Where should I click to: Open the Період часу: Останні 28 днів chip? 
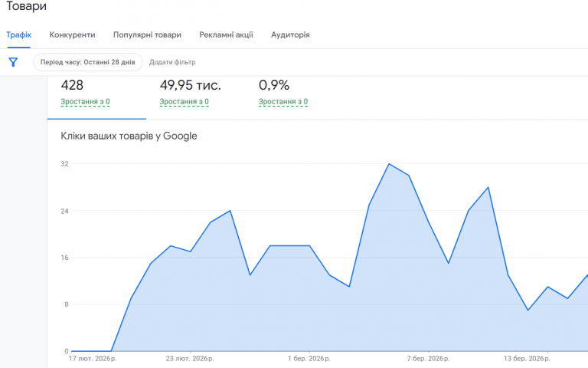click(88, 62)
